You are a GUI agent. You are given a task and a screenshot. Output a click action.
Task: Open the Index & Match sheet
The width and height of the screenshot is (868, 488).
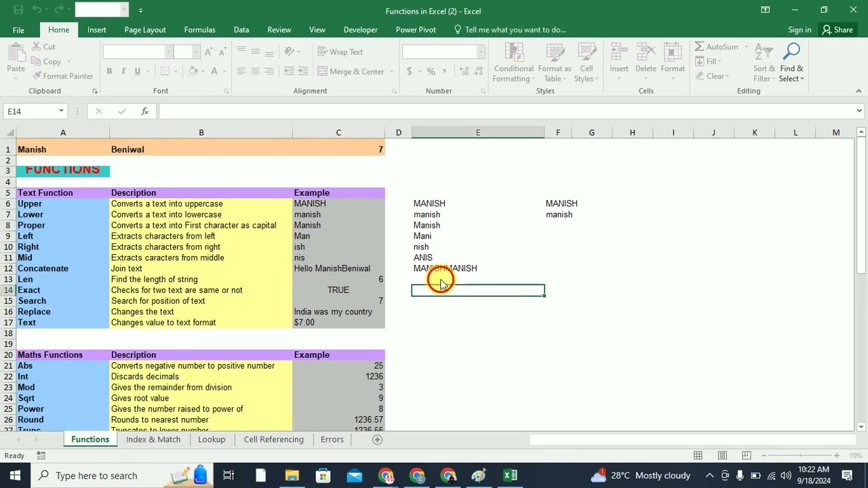click(153, 439)
